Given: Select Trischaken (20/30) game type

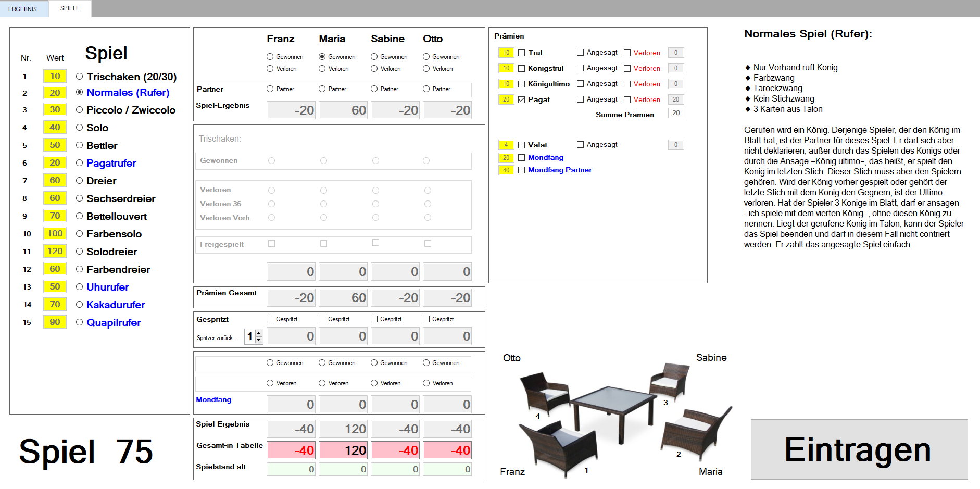Looking at the screenshot, I should click(x=80, y=77).
